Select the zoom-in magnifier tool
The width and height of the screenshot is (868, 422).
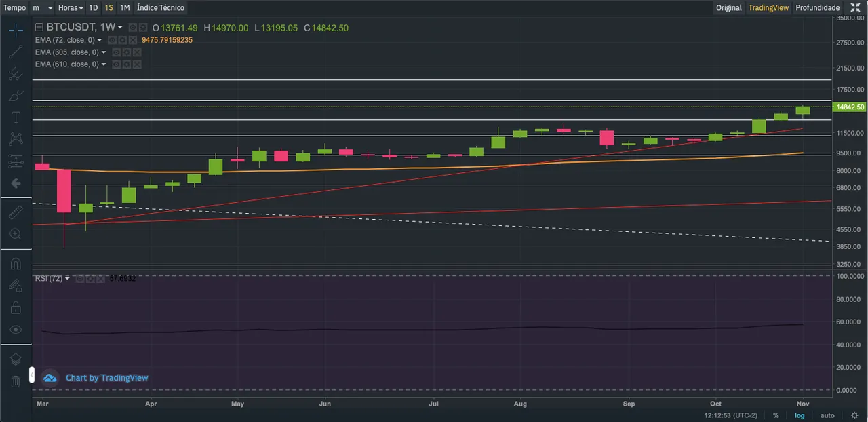[x=16, y=234]
